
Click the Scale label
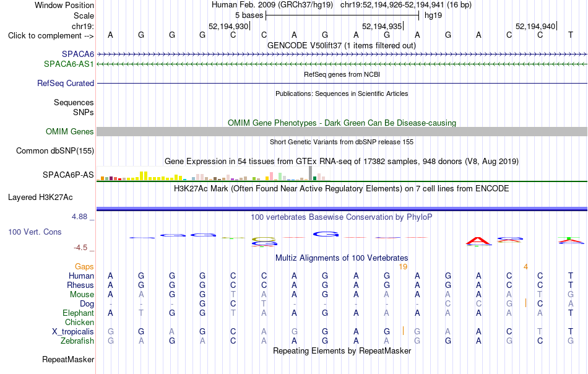pyautogui.click(x=84, y=15)
